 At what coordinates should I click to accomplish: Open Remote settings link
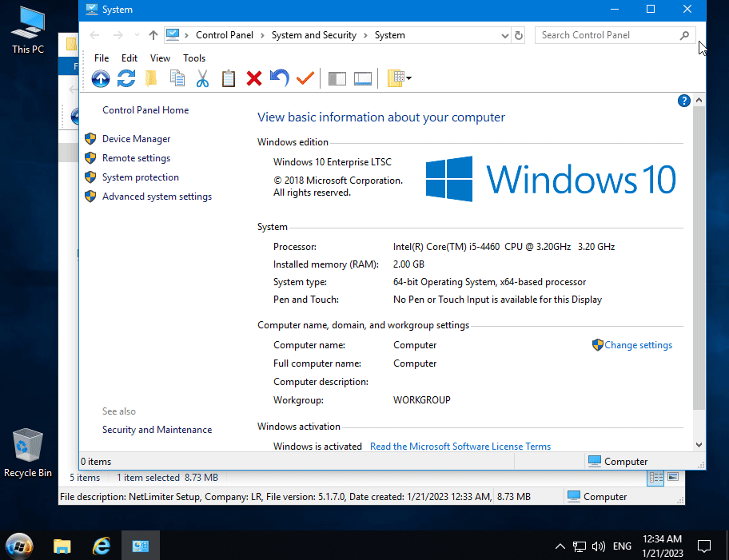(x=136, y=158)
